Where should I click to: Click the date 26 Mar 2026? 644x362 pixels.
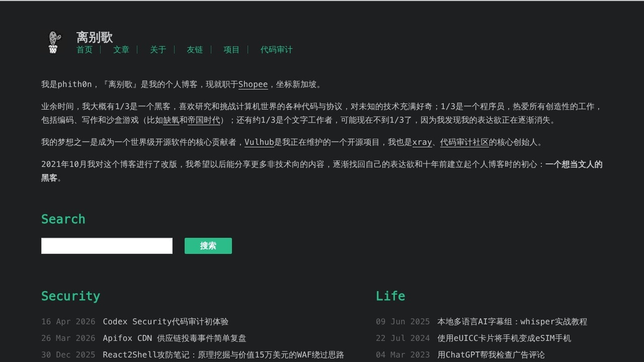[68, 338]
